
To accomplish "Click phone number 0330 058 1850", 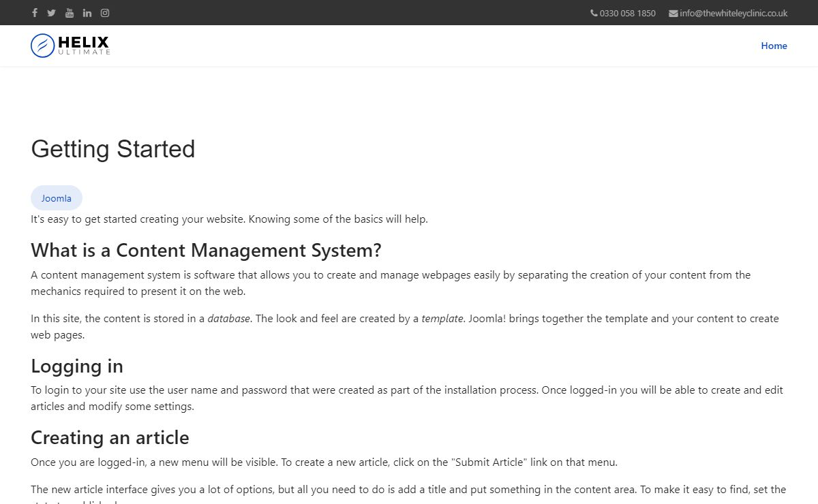I will pos(628,13).
